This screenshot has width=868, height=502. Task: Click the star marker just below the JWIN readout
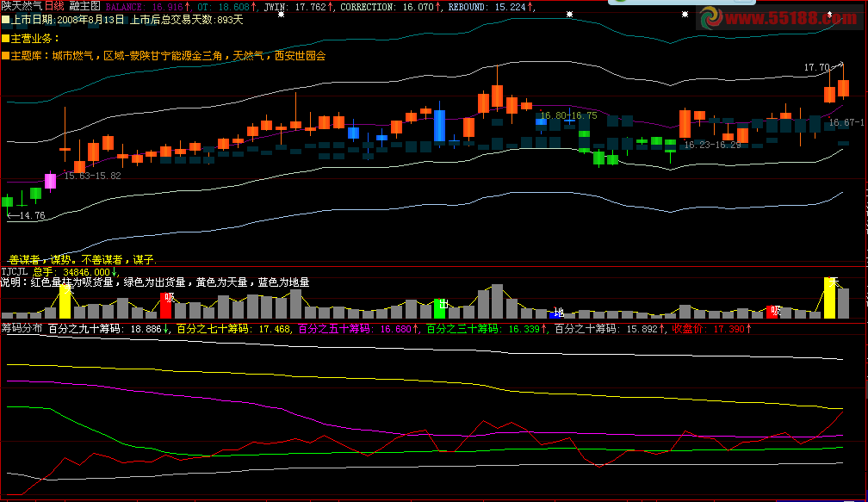coord(282,15)
